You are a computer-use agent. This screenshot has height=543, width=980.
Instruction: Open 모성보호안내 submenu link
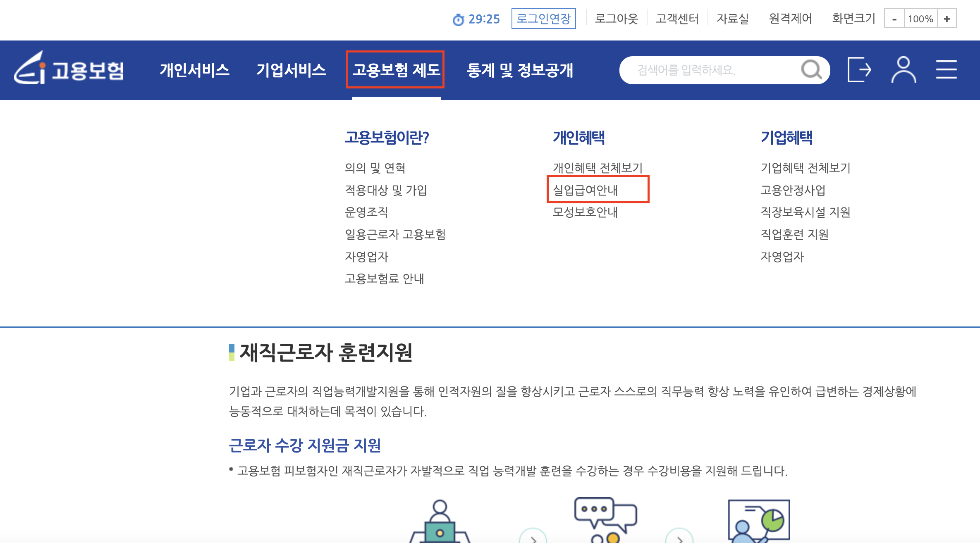585,212
